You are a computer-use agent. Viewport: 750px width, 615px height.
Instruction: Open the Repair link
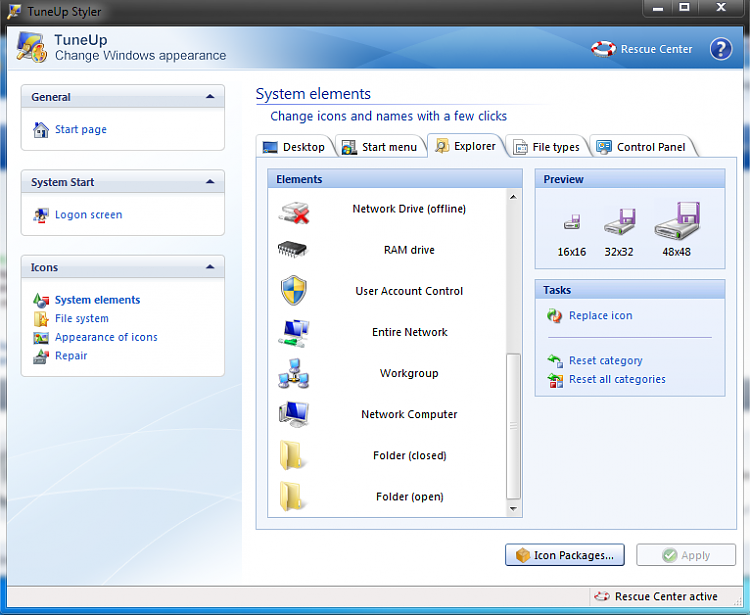pyautogui.click(x=71, y=356)
